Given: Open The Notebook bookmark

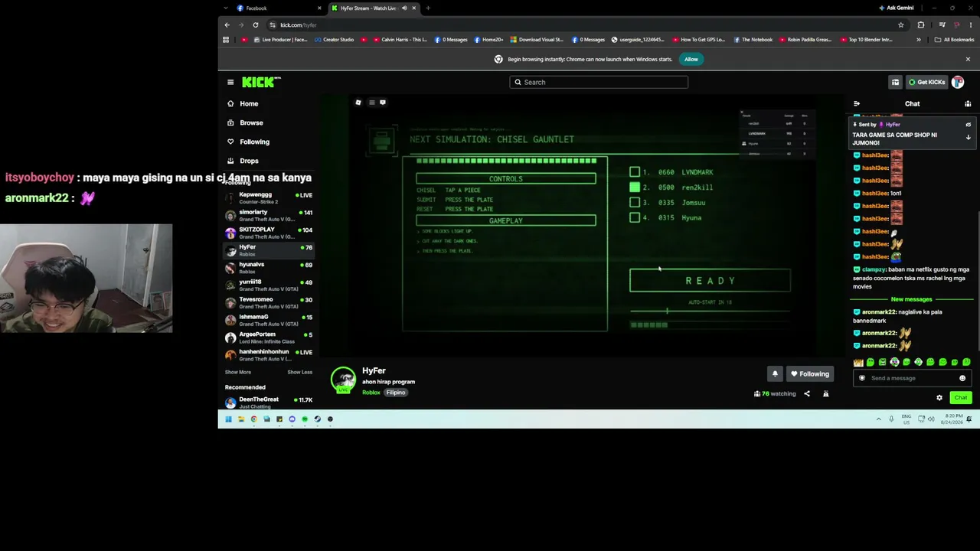Looking at the screenshot, I should coord(753,40).
